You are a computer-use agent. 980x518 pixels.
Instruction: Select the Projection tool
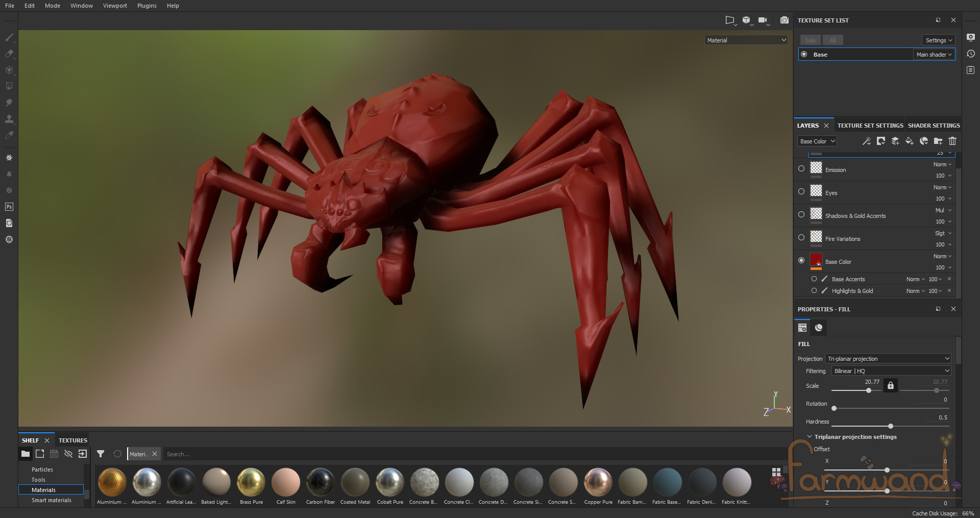(9, 70)
